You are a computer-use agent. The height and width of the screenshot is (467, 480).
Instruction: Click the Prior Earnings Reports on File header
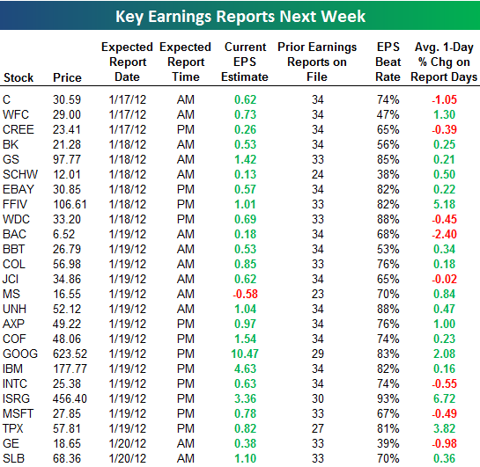(x=317, y=62)
